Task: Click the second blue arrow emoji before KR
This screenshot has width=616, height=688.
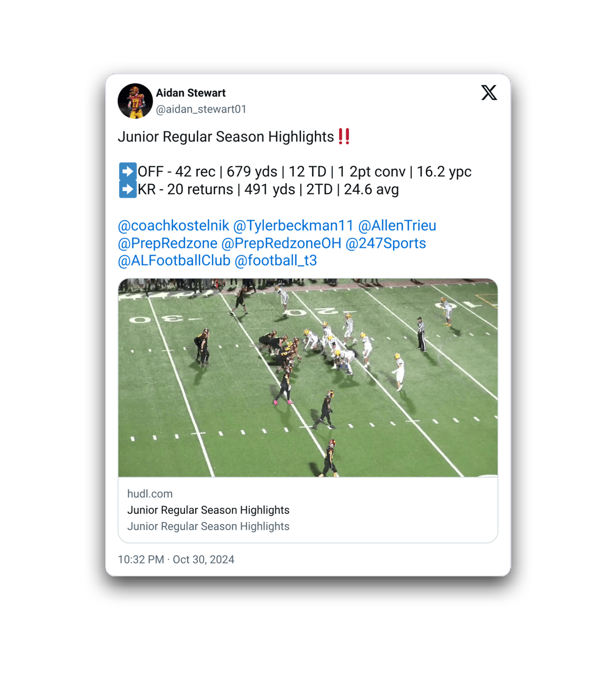Action: pos(127,189)
